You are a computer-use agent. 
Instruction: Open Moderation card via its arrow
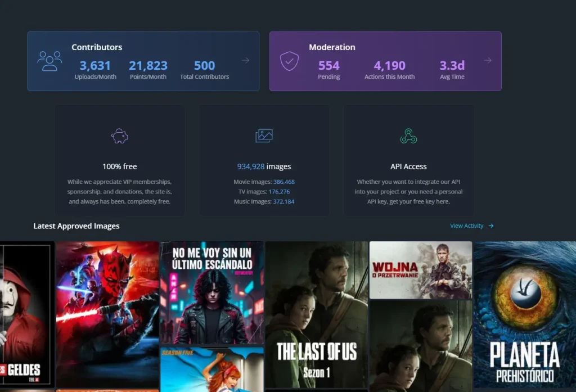coord(488,60)
